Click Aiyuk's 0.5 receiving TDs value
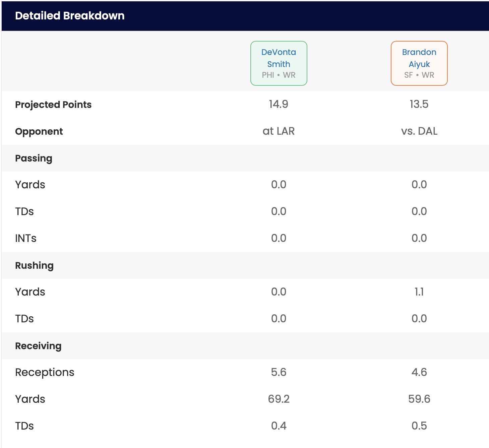489x448 pixels. pos(419,426)
